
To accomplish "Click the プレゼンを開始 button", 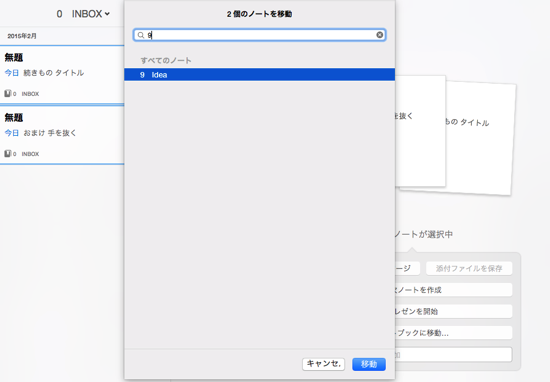I will pyautogui.click(x=454, y=311).
